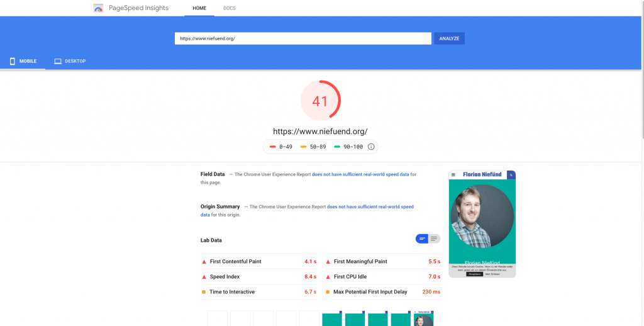Click the 4.1 s value
The image size is (644, 326).
click(x=311, y=261)
